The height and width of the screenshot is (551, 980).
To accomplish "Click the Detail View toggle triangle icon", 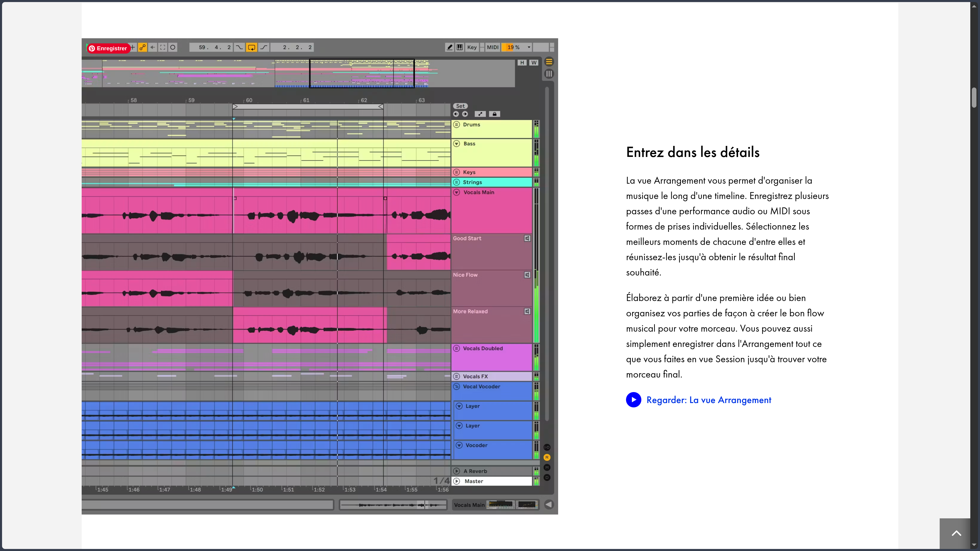I will pos(549,505).
